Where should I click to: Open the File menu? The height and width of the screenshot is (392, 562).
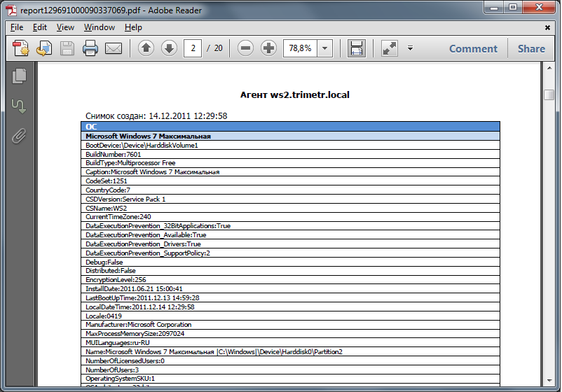point(17,27)
